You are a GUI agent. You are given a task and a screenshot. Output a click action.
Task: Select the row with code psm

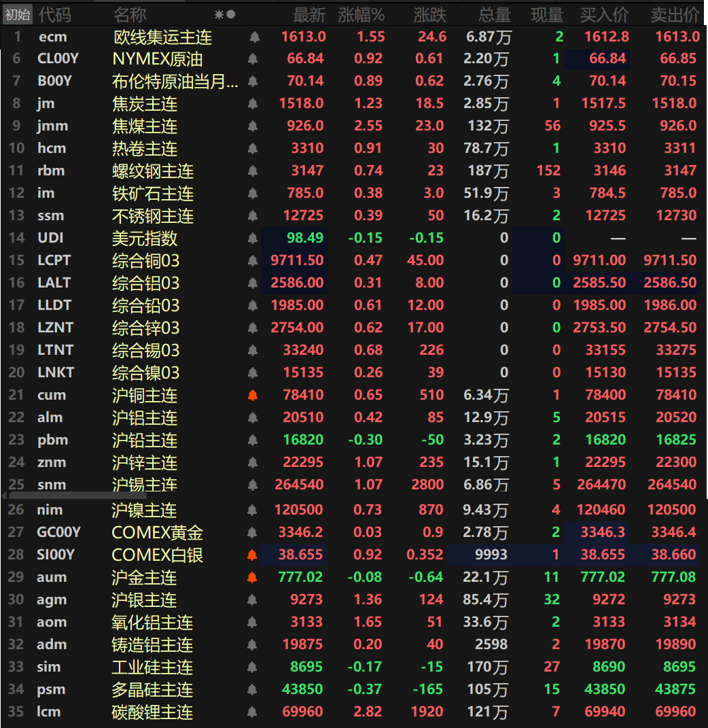(52, 689)
